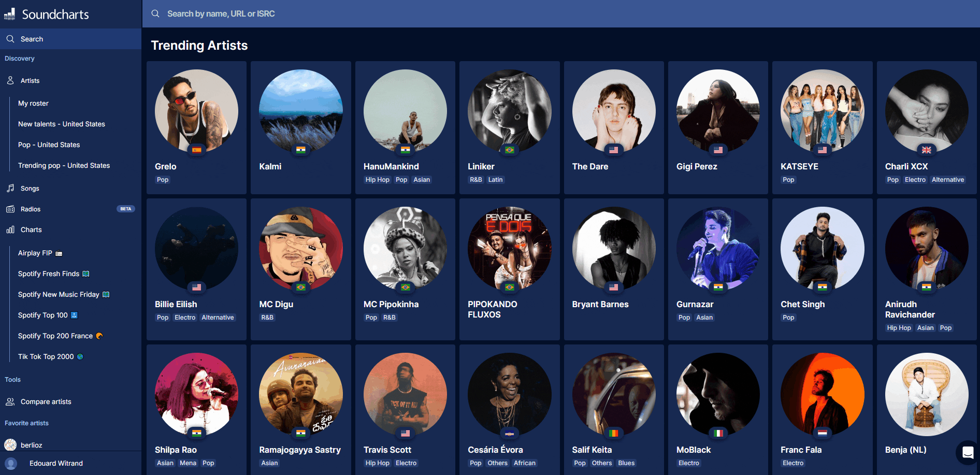Click the Radios icon in sidebar
Image resolution: width=980 pixels, height=475 pixels.
pyautogui.click(x=10, y=209)
